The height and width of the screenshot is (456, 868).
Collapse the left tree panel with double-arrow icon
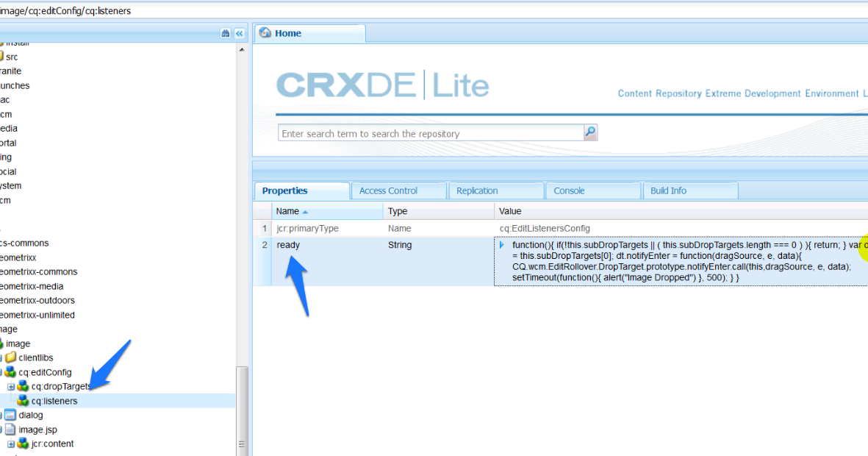tap(239, 33)
